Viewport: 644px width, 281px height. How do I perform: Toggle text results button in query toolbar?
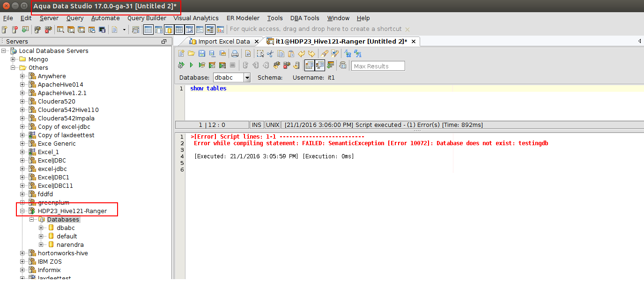(320, 65)
